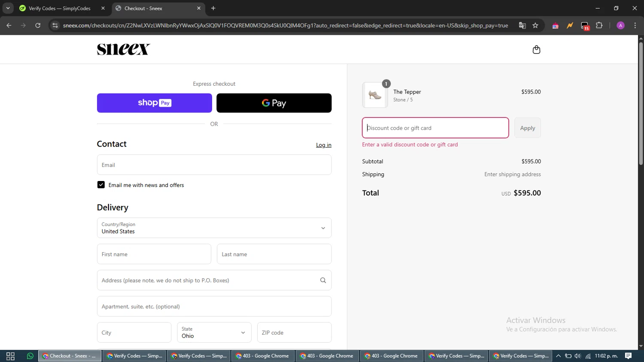This screenshot has width=644, height=362.
Task: Reload the checkout page
Action: point(38,25)
